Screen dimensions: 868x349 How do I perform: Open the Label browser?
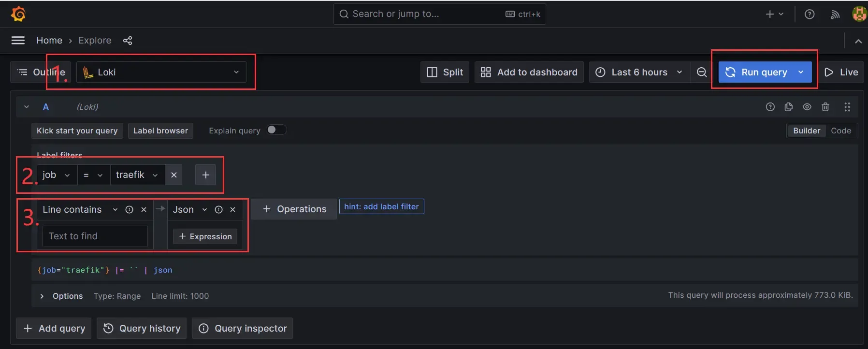(x=160, y=131)
